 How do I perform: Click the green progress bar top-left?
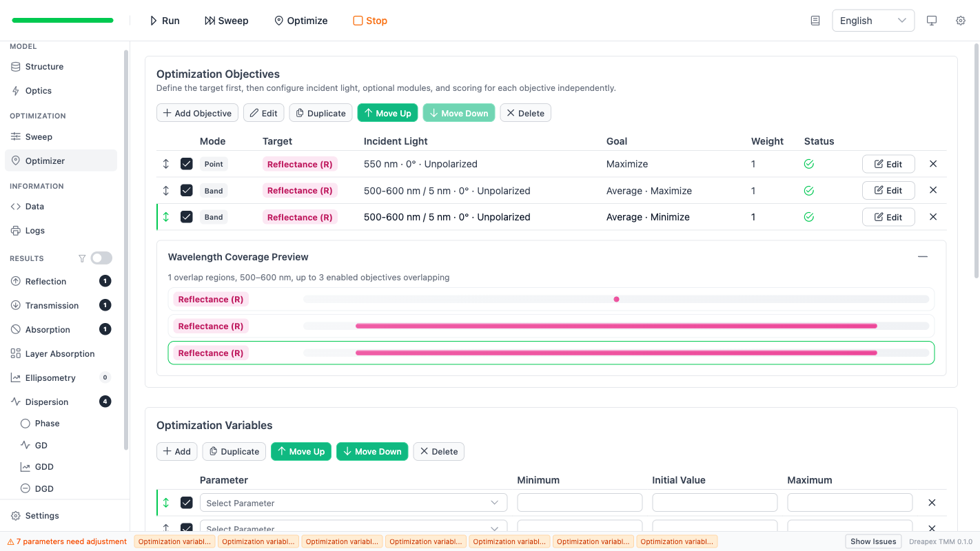pyautogui.click(x=62, y=20)
